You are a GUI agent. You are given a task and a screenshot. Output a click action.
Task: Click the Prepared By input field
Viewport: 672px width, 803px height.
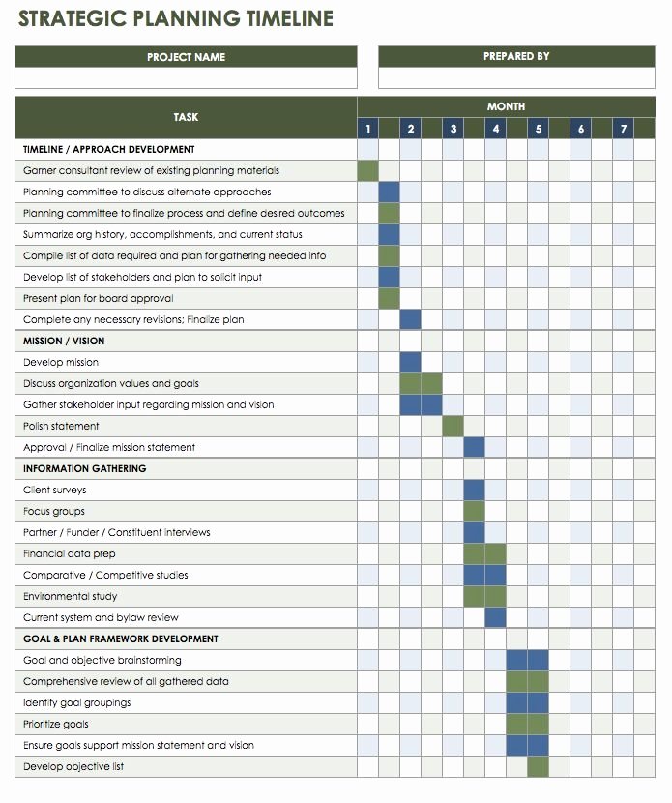pos(516,77)
